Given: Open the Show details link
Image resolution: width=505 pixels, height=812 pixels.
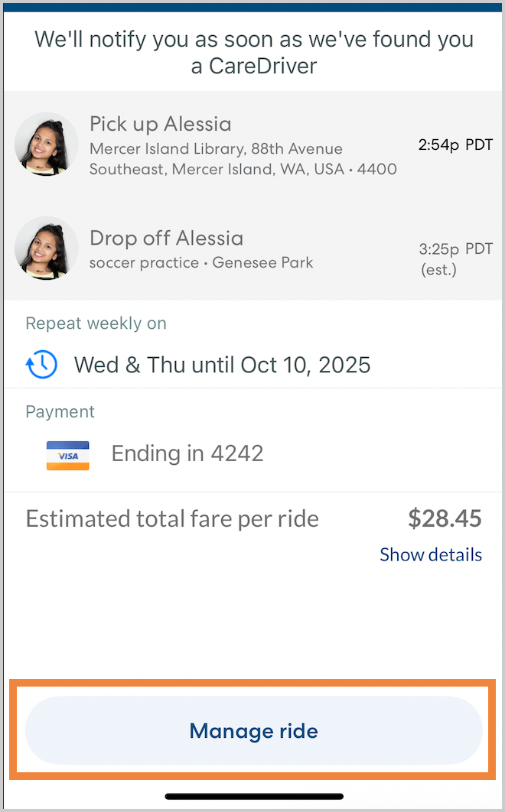Looking at the screenshot, I should tap(431, 554).
